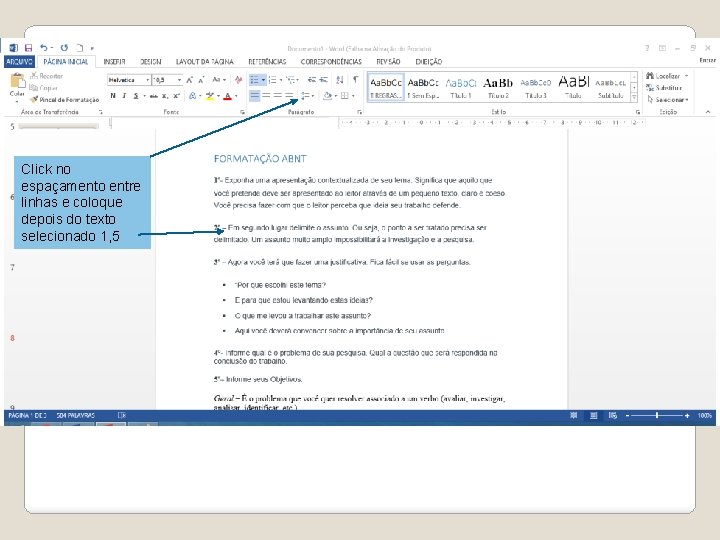The image size is (720, 540).
Task: Click Localizar in Edição group
Action: 664,76
